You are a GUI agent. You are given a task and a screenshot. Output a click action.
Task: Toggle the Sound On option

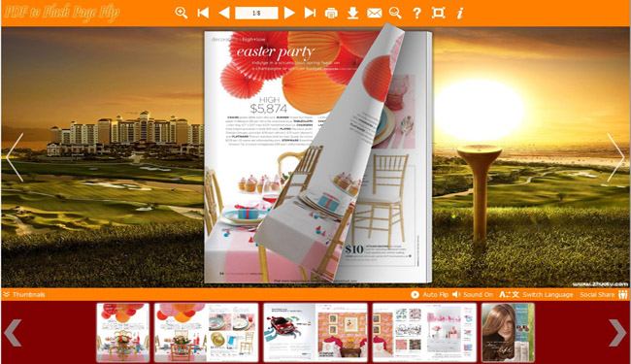(x=473, y=294)
